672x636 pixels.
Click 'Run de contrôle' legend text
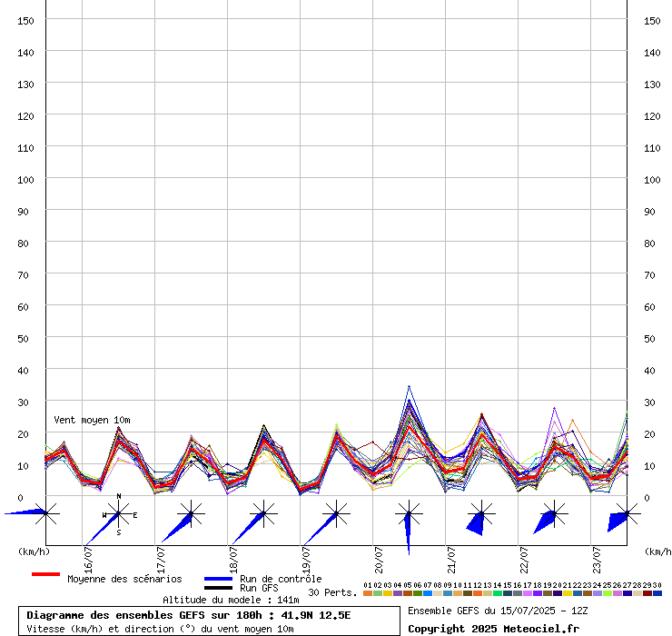[281, 579]
